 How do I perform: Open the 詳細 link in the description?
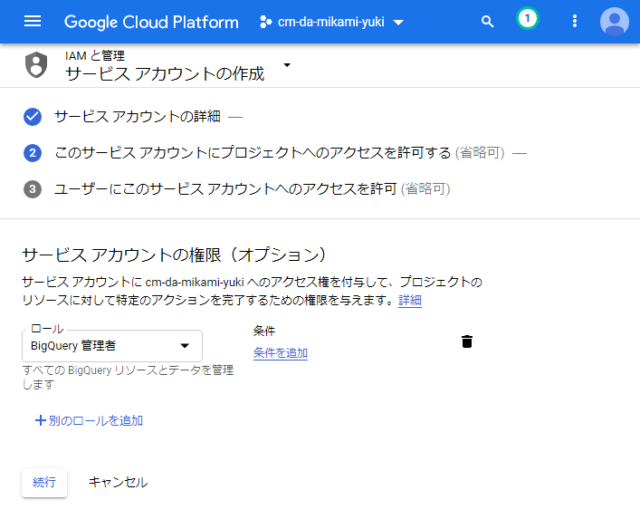click(x=410, y=300)
